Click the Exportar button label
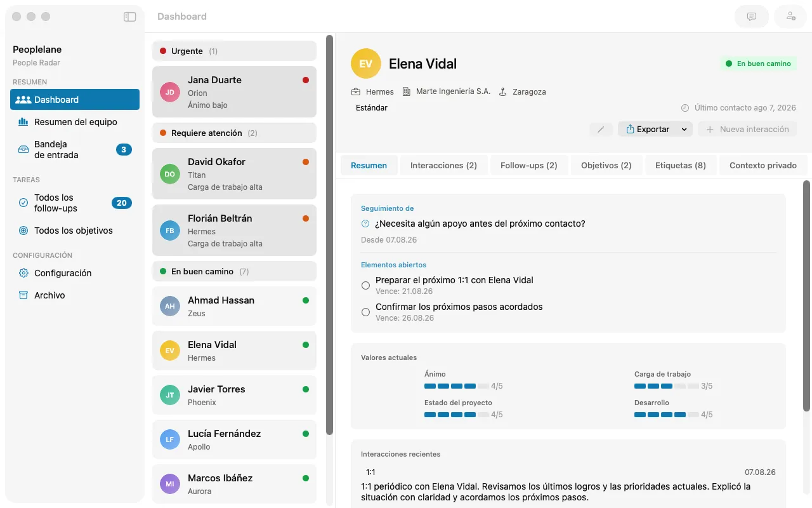 point(653,130)
